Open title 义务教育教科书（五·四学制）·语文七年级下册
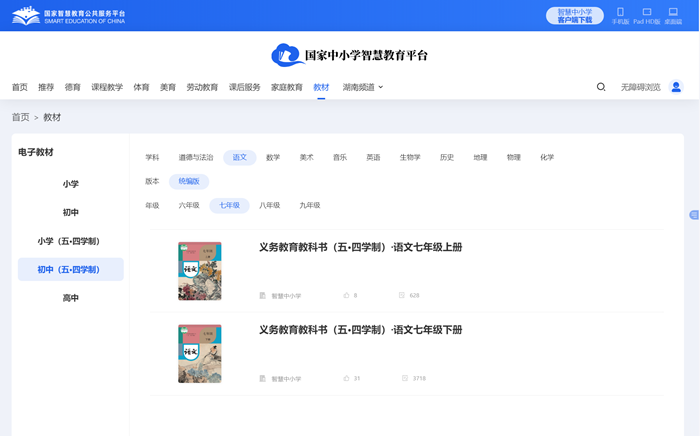 tap(361, 330)
